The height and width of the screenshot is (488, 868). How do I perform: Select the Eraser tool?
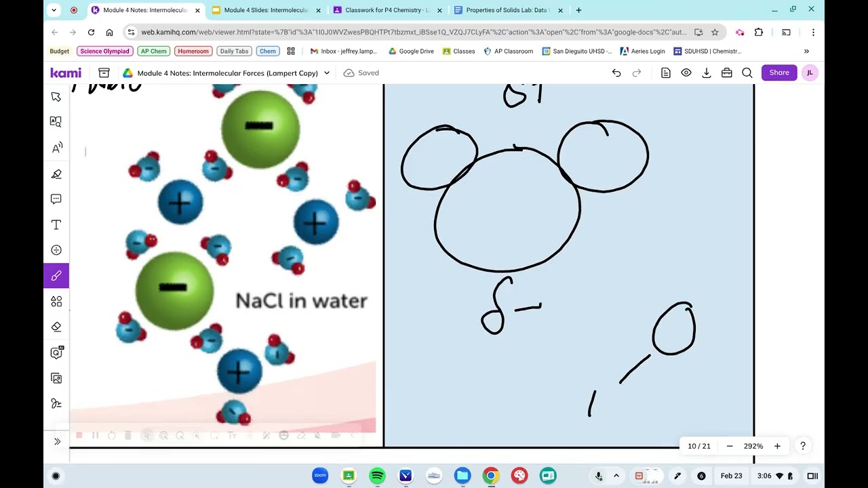(56, 327)
